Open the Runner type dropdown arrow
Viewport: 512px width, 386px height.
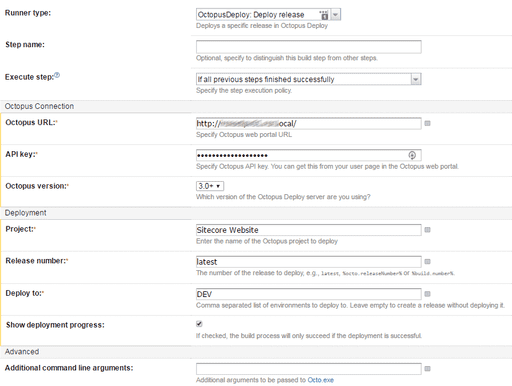tap(336, 15)
